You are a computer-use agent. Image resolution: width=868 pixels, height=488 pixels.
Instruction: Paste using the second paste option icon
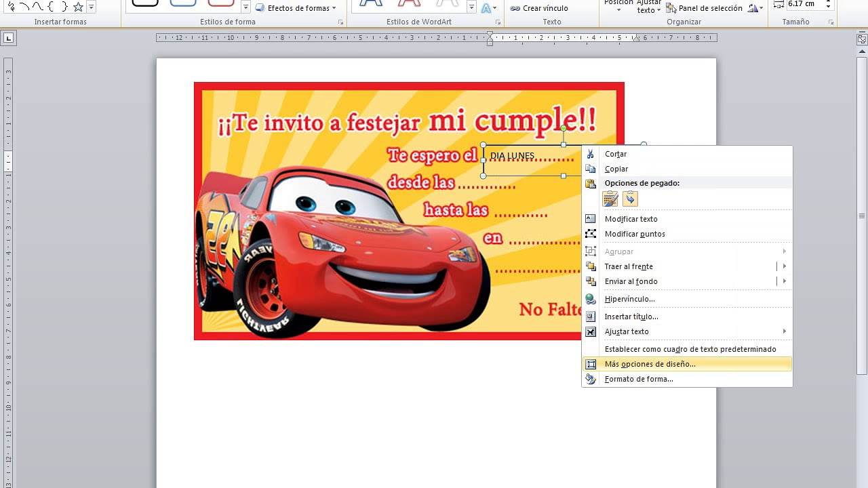630,199
